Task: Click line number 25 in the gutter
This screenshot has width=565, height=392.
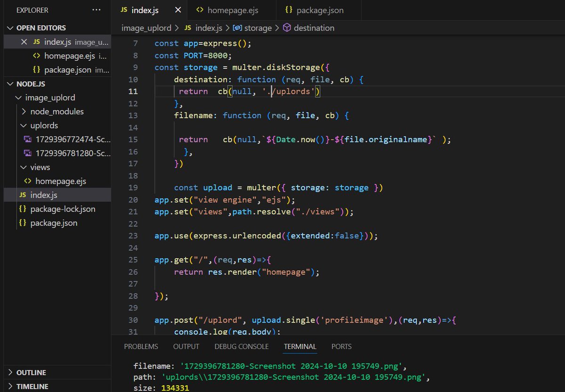Action: point(133,260)
